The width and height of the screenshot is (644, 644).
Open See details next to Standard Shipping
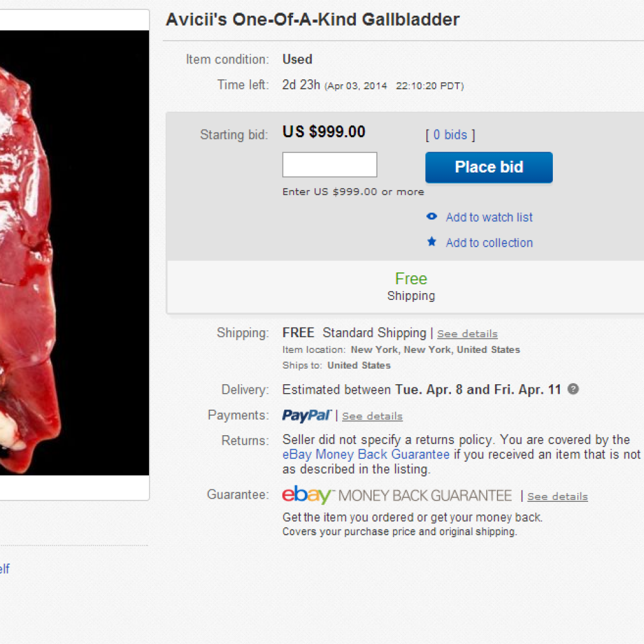click(x=467, y=334)
